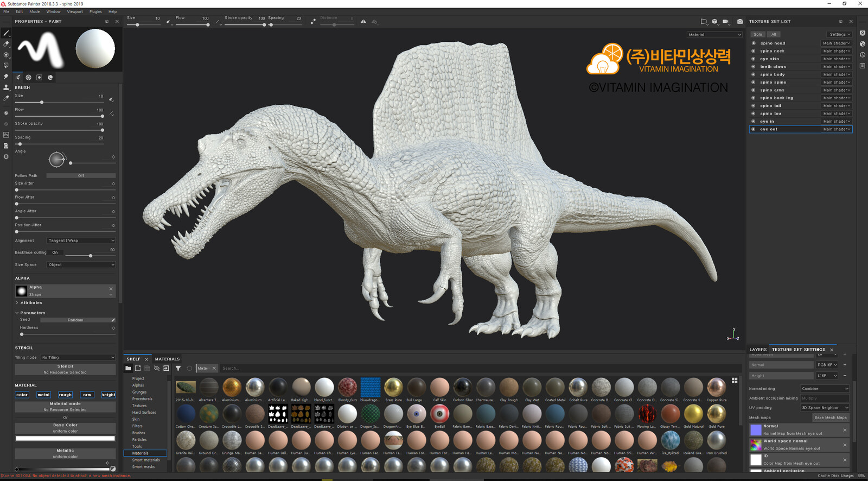Toggle the height material channel
868x481 pixels.
point(108,395)
